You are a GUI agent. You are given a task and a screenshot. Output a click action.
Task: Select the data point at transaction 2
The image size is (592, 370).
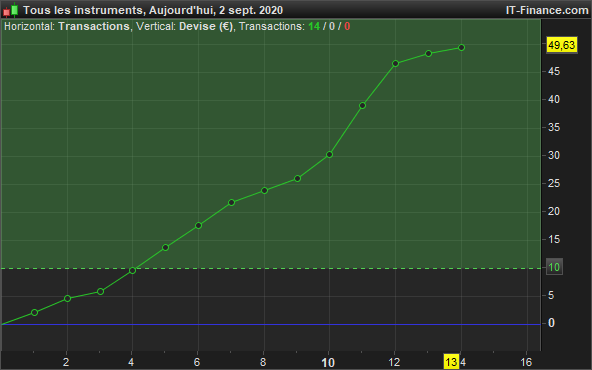point(68,299)
